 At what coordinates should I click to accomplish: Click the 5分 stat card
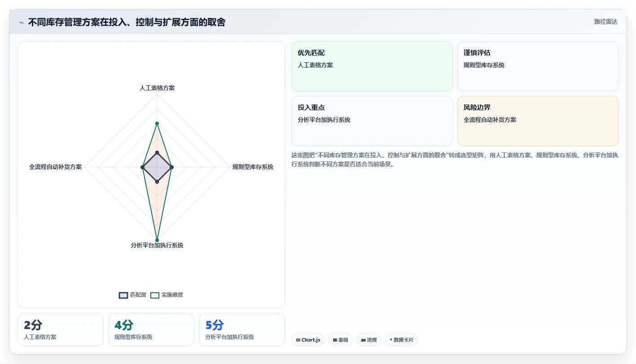point(242,329)
